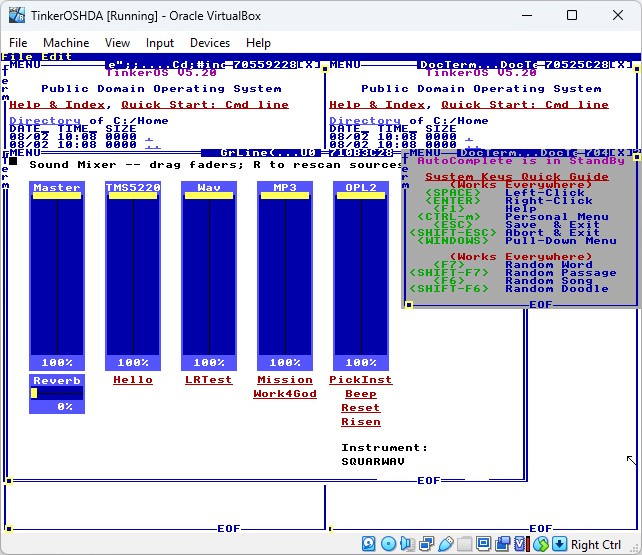Click the CPU virtualization icon in status bar
This screenshot has height=555, width=642.
tap(522, 544)
